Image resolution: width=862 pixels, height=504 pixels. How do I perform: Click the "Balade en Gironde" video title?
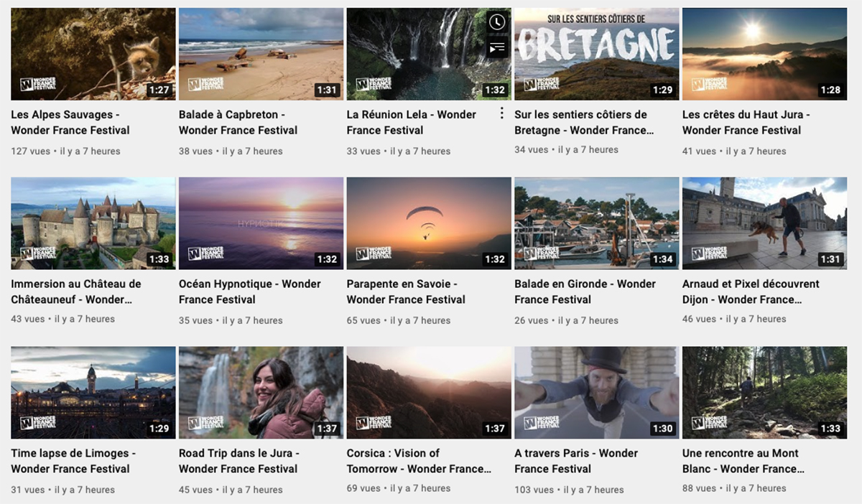pos(585,291)
